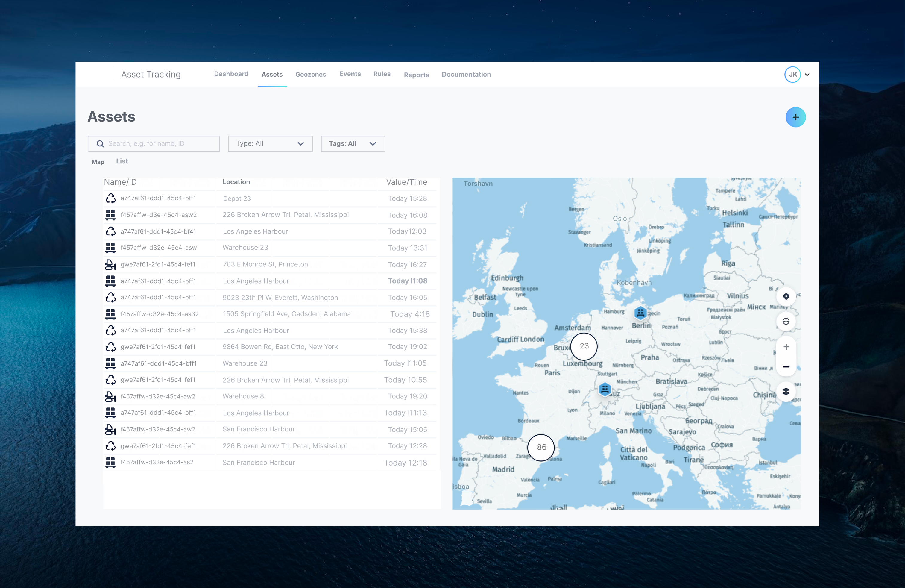Image resolution: width=905 pixels, height=588 pixels.
Task: Expand the Tags: All dropdown
Action: [353, 144]
